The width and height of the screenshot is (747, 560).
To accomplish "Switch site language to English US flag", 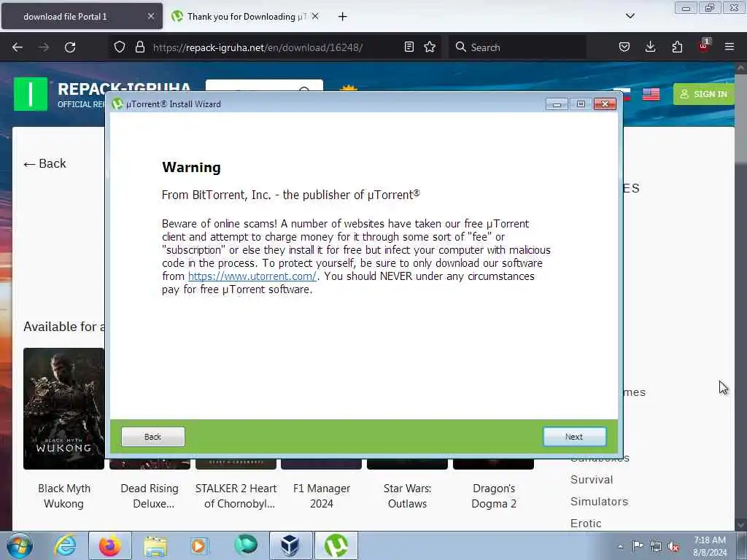I will (x=651, y=94).
